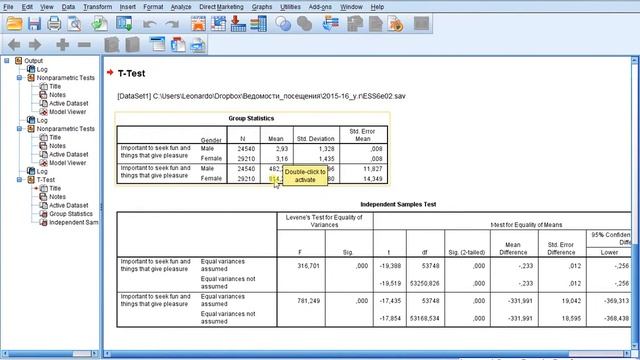640x360 pixels.
Task: Click the F value 316,701 cell
Action: coord(301,266)
